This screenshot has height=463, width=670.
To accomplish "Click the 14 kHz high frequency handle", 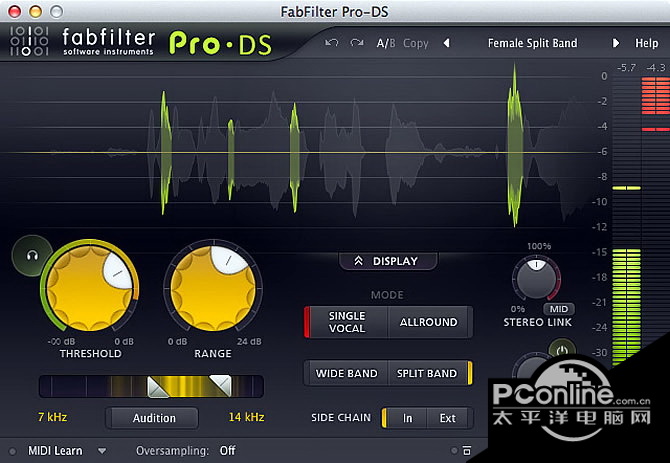I will pos(220,386).
